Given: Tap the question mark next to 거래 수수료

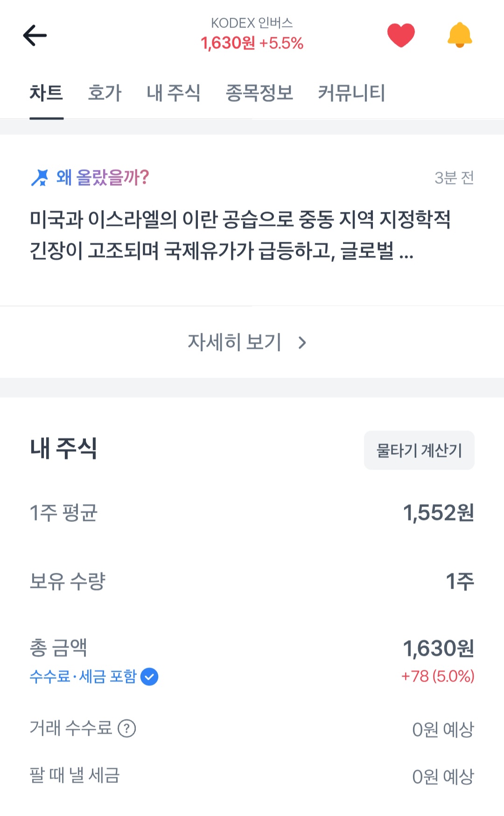Looking at the screenshot, I should [x=126, y=728].
